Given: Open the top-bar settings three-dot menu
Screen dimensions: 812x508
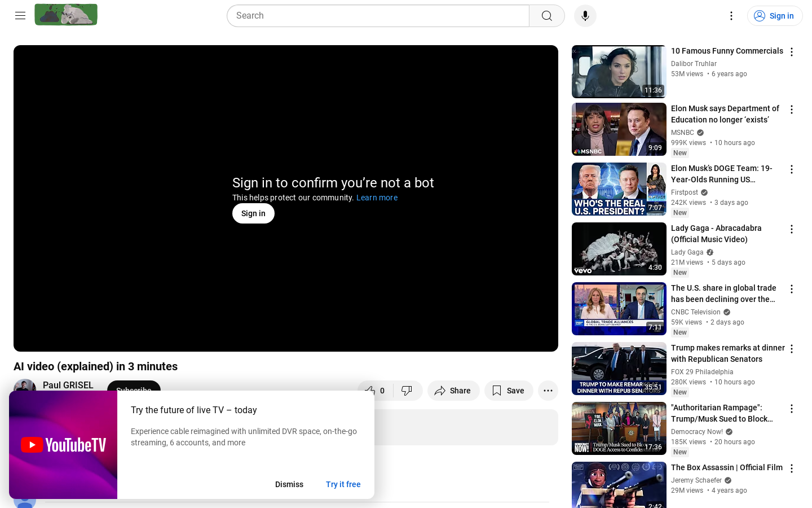Looking at the screenshot, I should point(731,16).
